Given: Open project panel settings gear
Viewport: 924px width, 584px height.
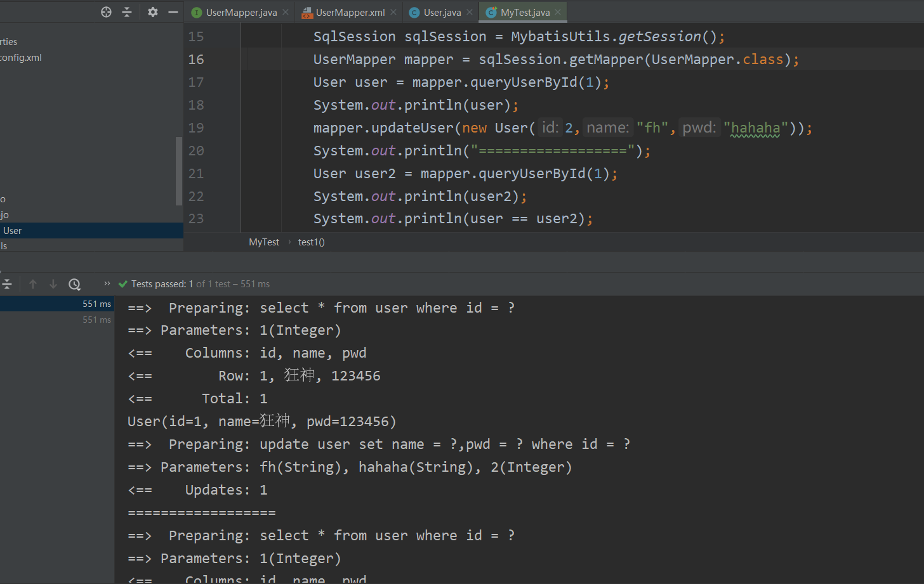Looking at the screenshot, I should (153, 12).
